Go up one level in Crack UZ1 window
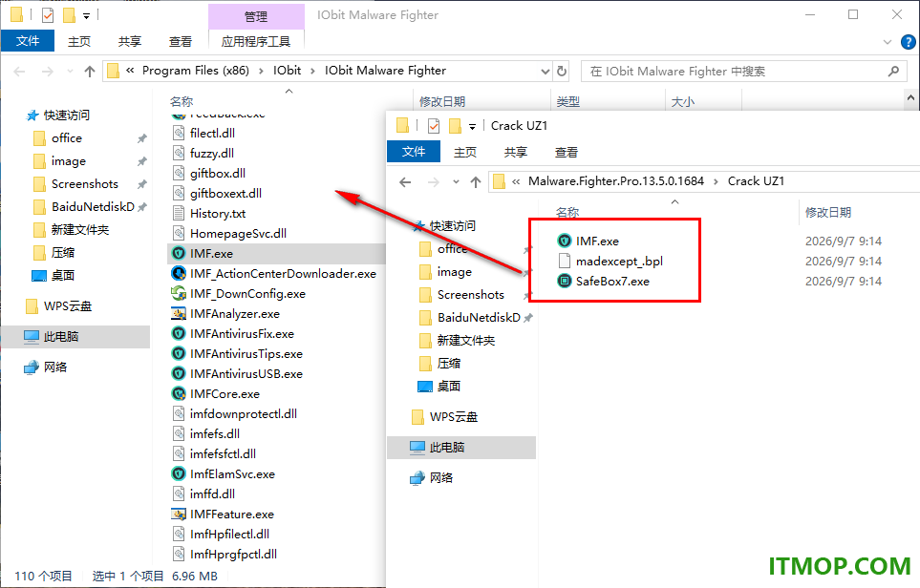 (x=476, y=182)
